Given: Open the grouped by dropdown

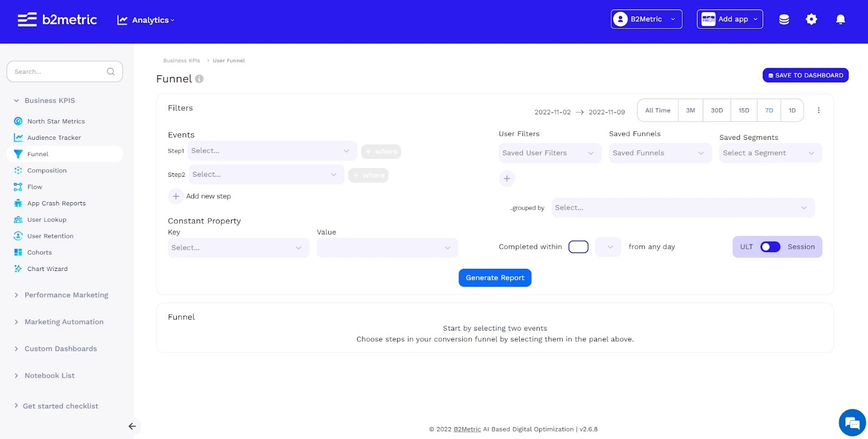Looking at the screenshot, I should pyautogui.click(x=683, y=208).
